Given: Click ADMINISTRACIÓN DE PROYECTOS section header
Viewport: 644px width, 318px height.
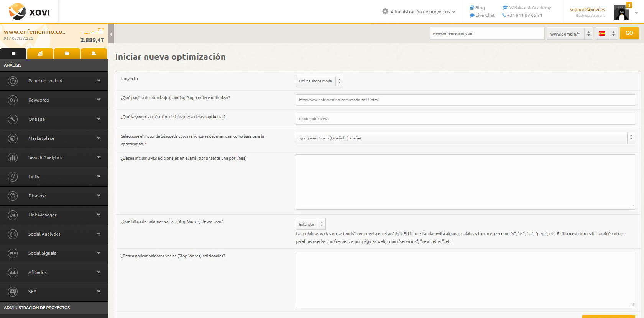Looking at the screenshot, I should 37,308.
